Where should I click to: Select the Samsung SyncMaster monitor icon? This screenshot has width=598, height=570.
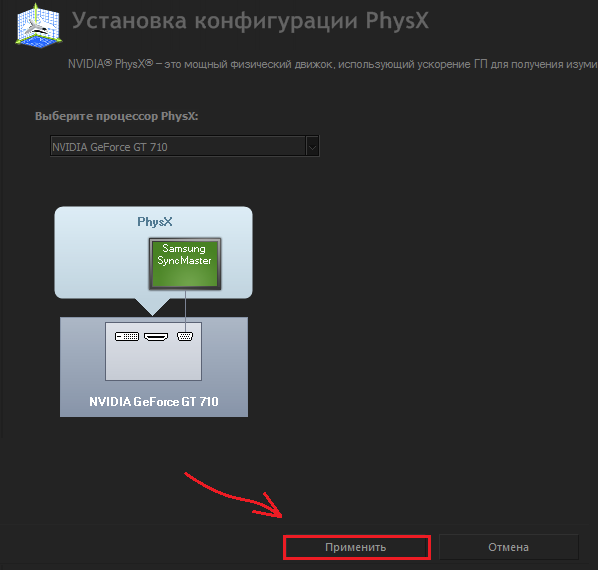(185, 264)
